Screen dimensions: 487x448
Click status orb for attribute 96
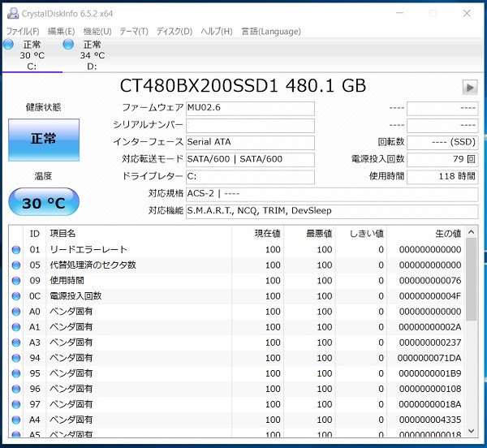16,389
